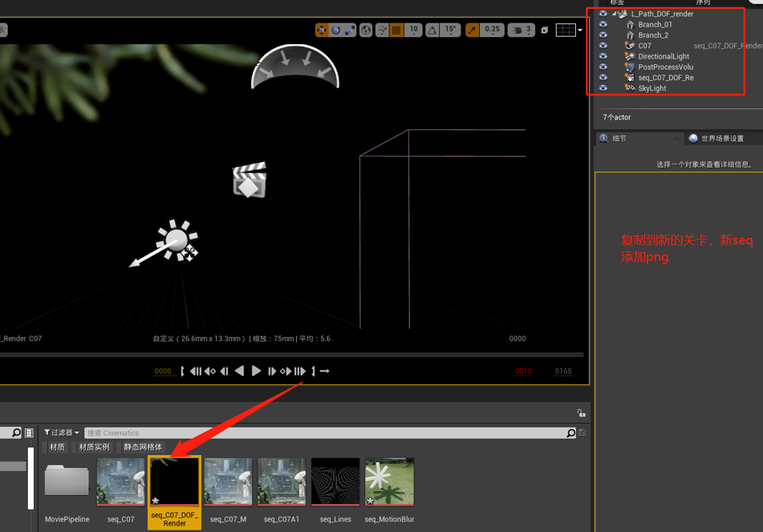Switch to the 细节 details tab

619,139
